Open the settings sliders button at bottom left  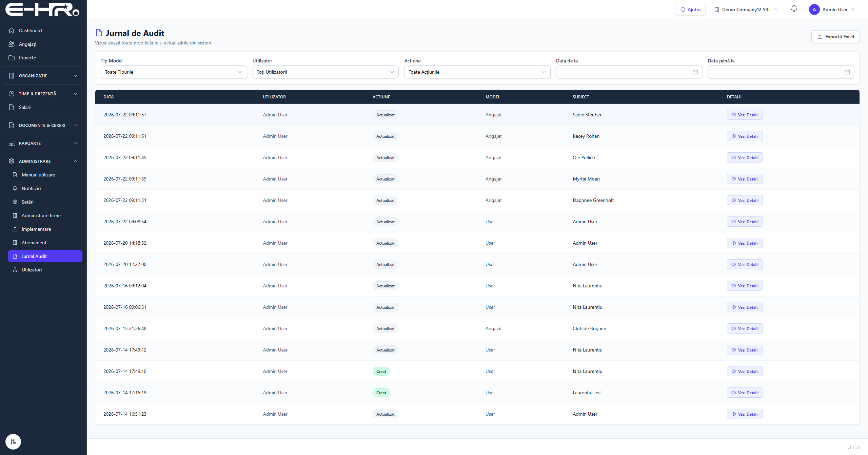13,442
